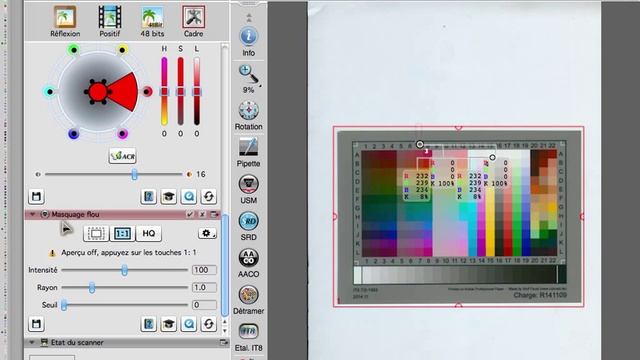
Task: Save Masquage flou settings with floppy icon
Action: coord(36,324)
